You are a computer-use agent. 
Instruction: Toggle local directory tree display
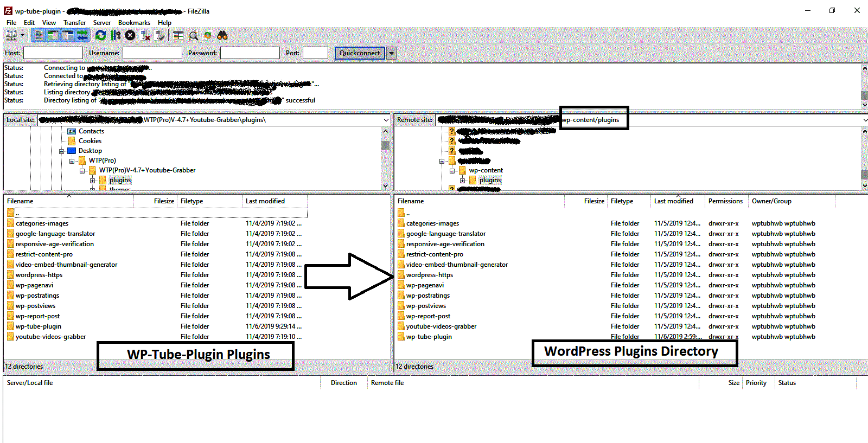tap(53, 36)
